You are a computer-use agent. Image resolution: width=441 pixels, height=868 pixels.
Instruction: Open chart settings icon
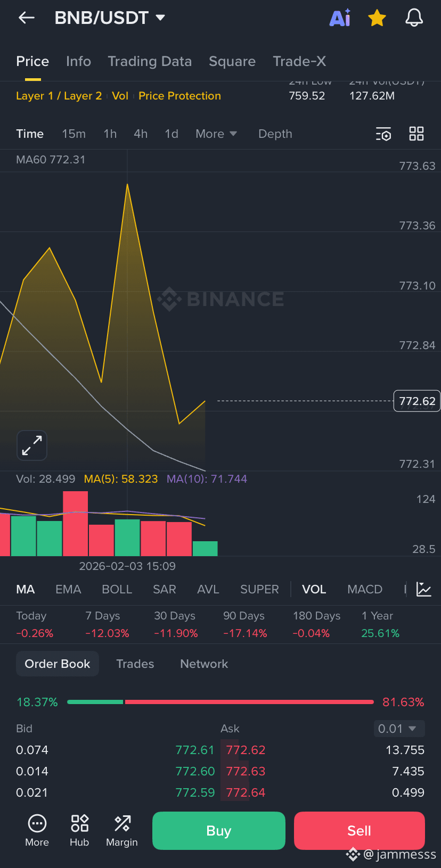pos(383,134)
